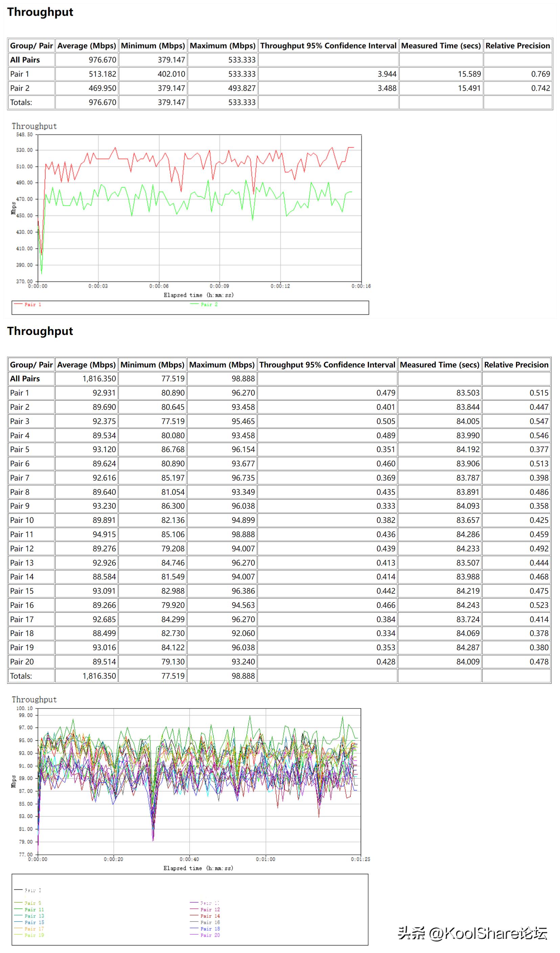Click the "Relative Precision" header in the second table
Image resolution: width=560 pixels, height=953 pixels.
coord(516,364)
